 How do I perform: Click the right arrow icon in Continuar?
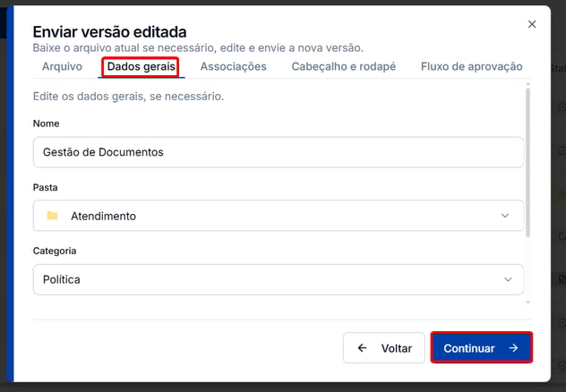[513, 348]
